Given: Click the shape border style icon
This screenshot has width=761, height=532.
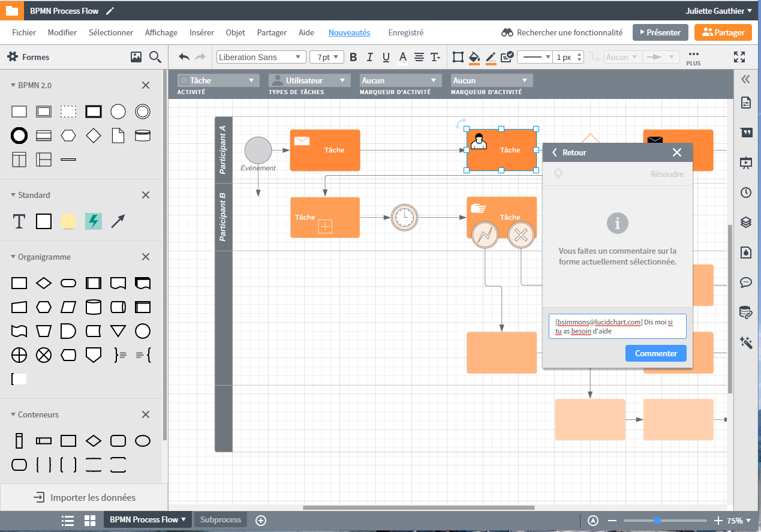Looking at the screenshot, I should coord(458,57).
